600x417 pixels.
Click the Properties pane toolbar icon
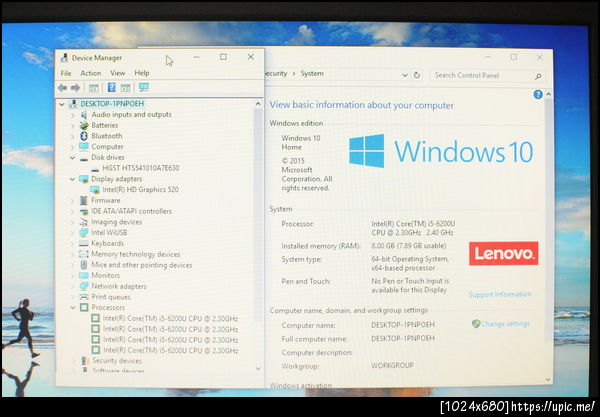tap(126, 88)
